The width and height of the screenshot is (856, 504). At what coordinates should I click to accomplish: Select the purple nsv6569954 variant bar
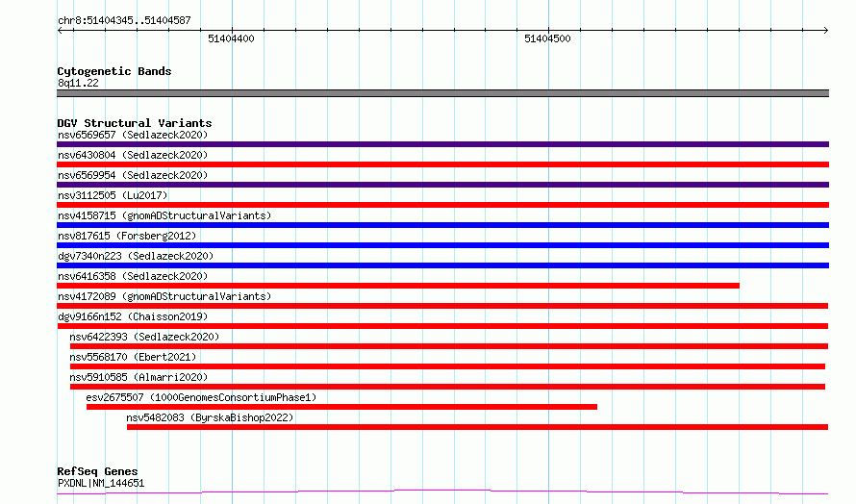tap(442, 185)
